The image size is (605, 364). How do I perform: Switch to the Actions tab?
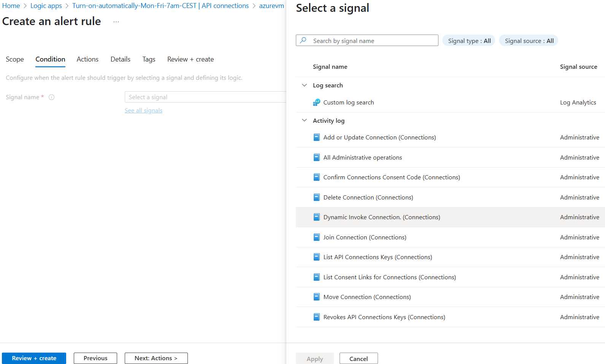point(87,59)
